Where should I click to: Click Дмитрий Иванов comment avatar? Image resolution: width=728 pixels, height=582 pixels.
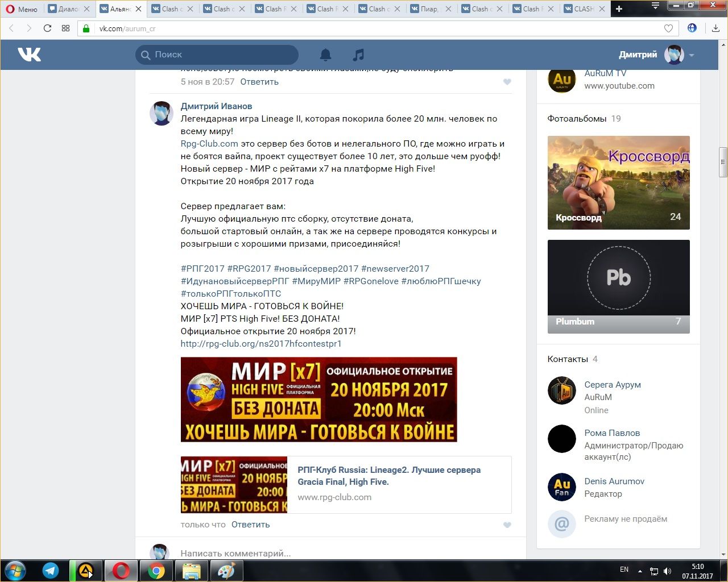coord(162,114)
